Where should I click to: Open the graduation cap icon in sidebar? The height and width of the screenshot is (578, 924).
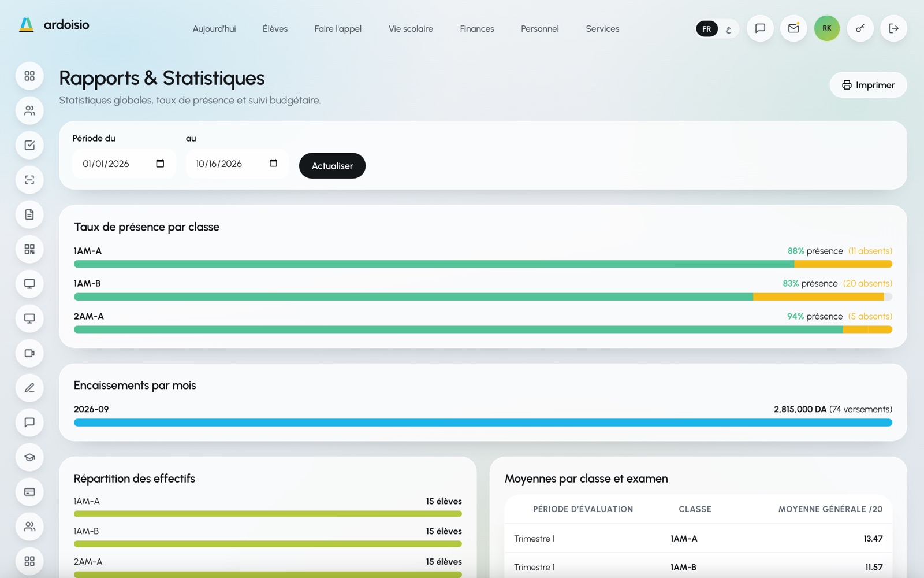point(29,457)
